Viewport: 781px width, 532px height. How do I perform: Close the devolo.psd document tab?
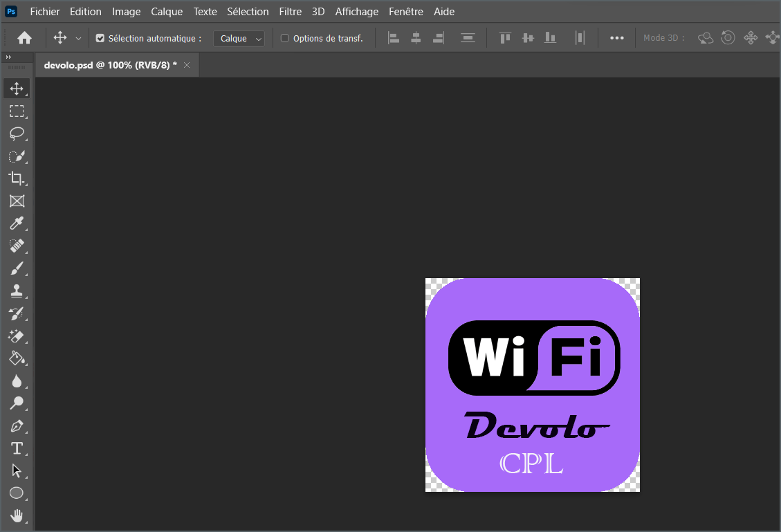pos(187,65)
